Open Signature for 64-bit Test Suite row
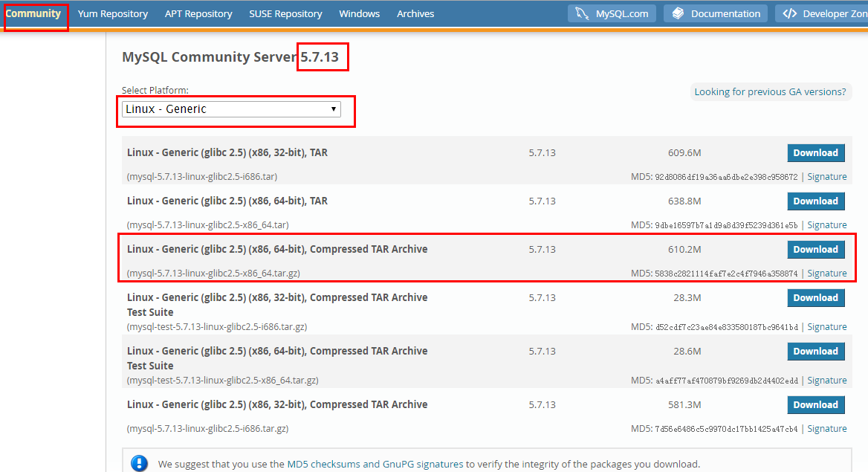 point(827,381)
